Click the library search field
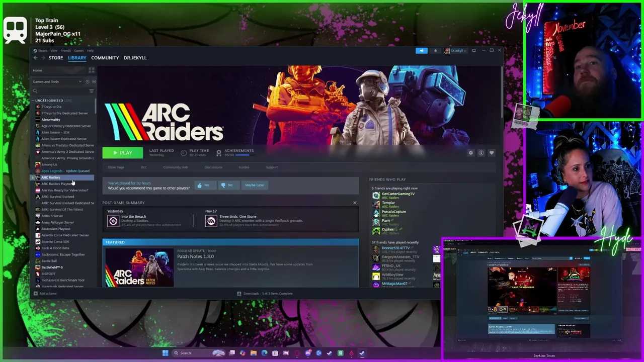This screenshot has width=644, height=362. (x=59, y=91)
